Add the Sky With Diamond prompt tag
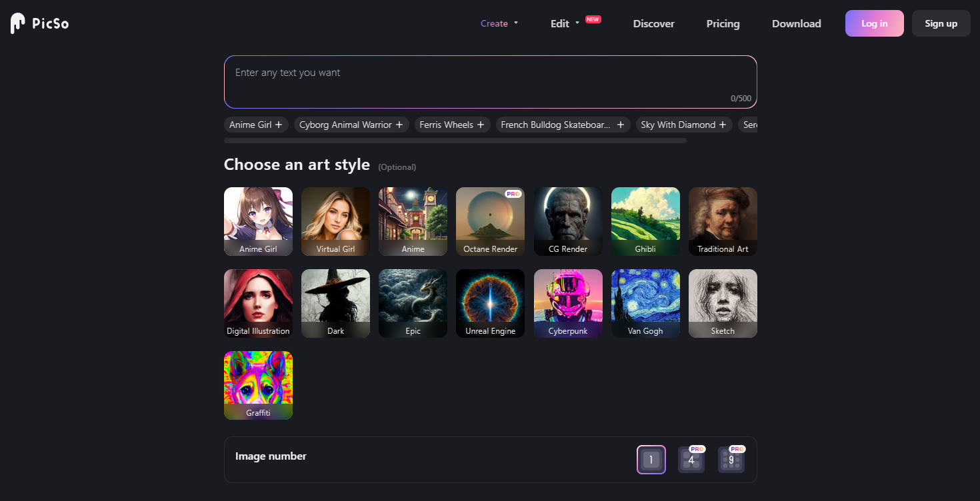This screenshot has width=980, height=501. coord(684,125)
